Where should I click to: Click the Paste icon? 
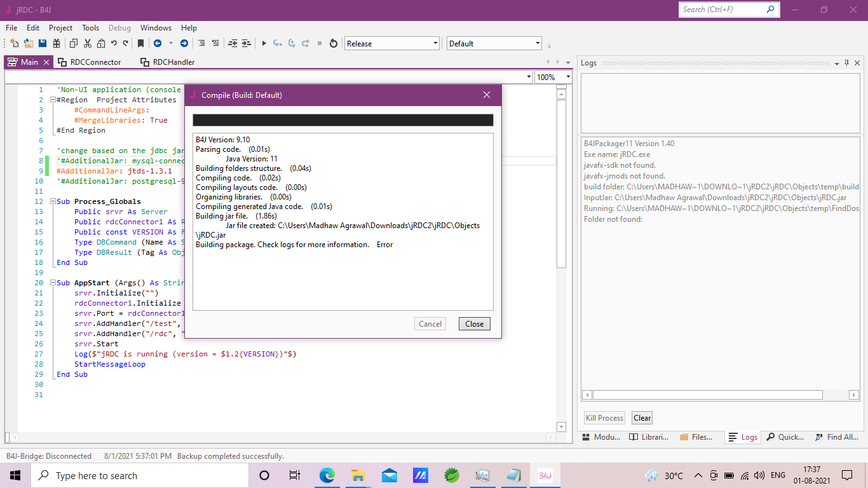click(x=100, y=43)
